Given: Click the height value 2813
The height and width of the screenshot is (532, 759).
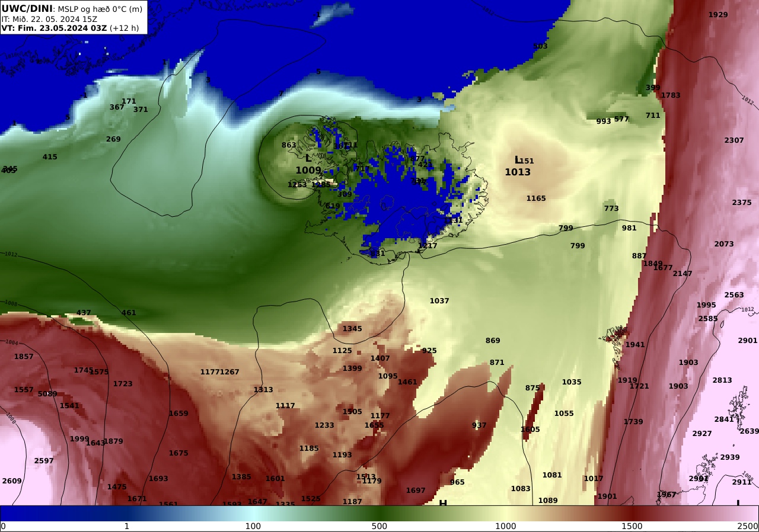Looking at the screenshot, I should [x=722, y=380].
